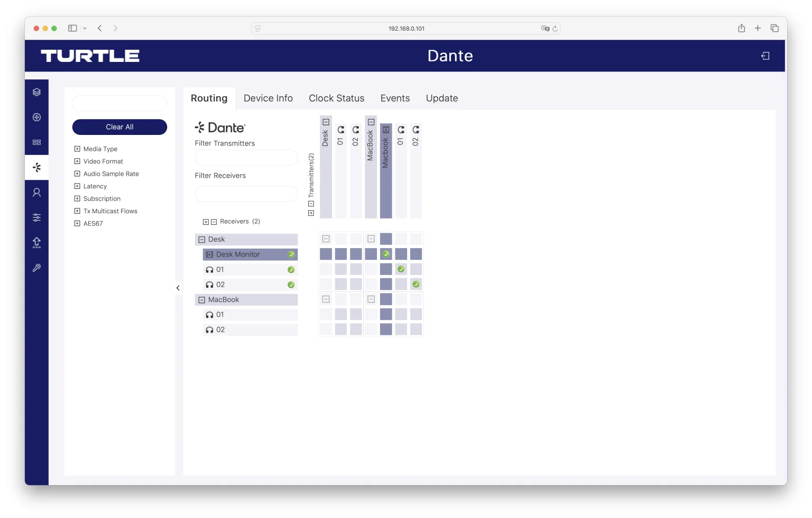812x518 pixels.
Task: Collapse the MacBook transmitter column
Action: 371,122
